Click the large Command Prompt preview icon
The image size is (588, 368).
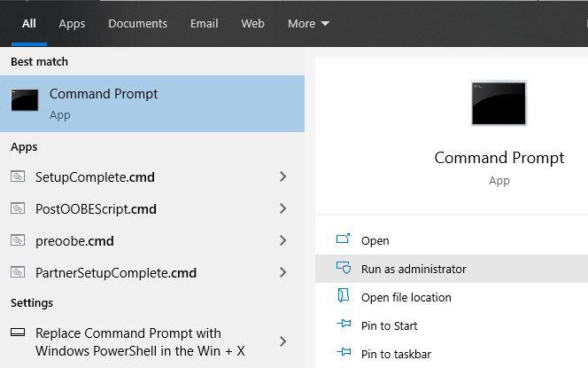[x=499, y=105]
